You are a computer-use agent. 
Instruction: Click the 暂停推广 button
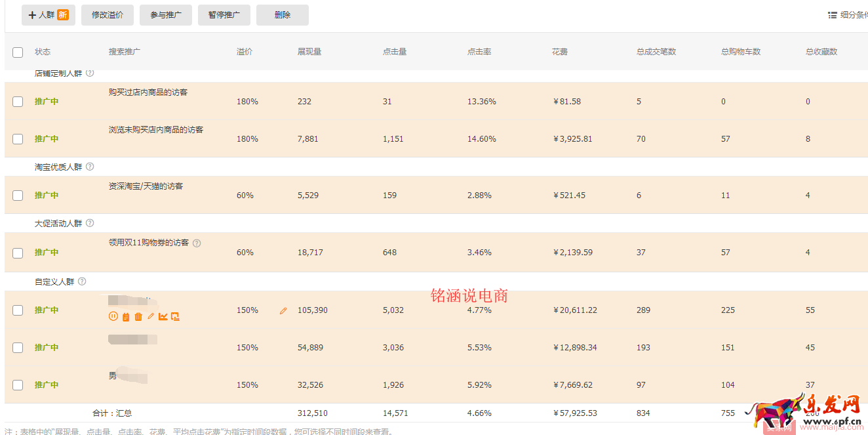pyautogui.click(x=224, y=14)
